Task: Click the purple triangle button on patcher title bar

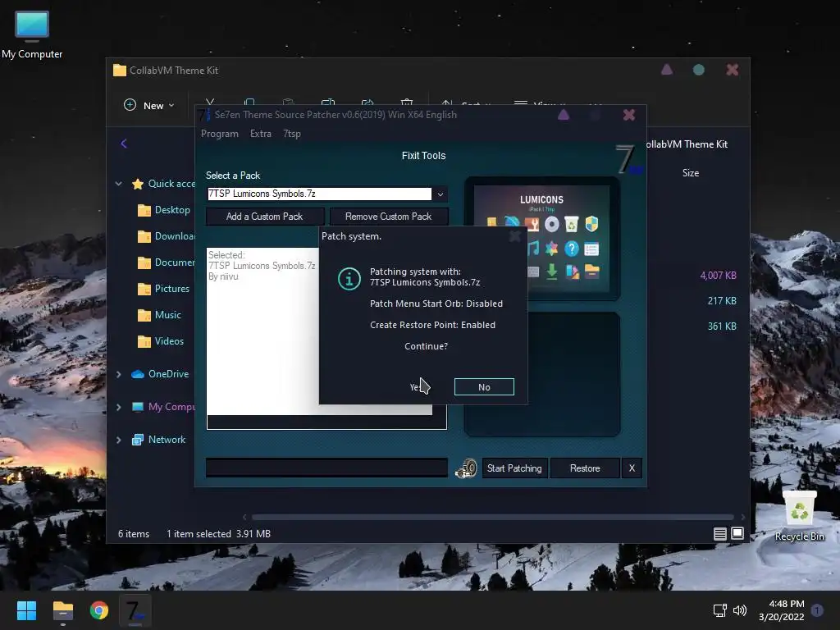Action: pyautogui.click(x=563, y=115)
